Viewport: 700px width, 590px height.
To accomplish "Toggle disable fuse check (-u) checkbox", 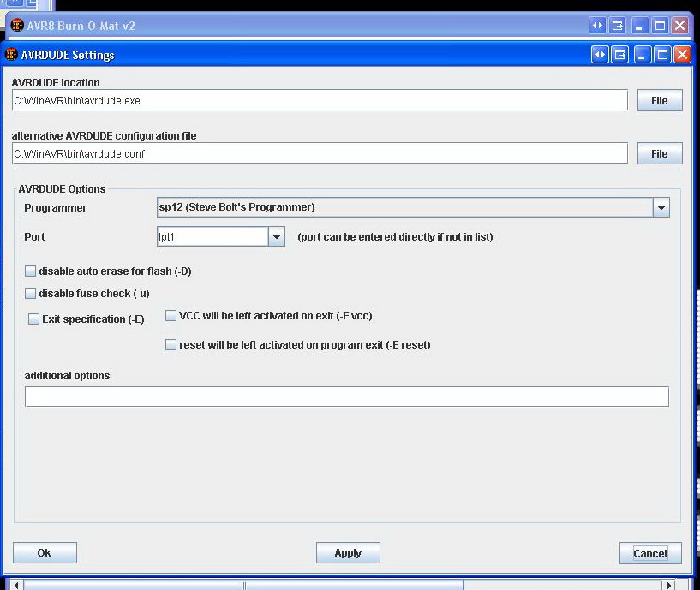I will point(30,293).
